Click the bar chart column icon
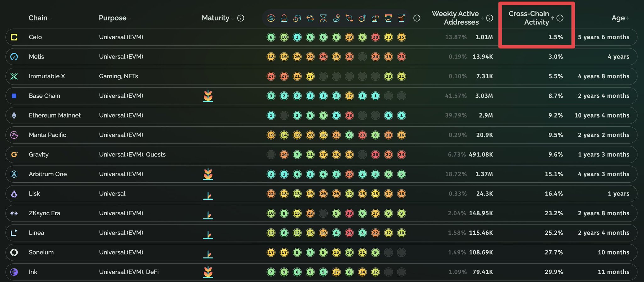Image resolution: width=644 pixels, height=282 pixels. point(402,18)
